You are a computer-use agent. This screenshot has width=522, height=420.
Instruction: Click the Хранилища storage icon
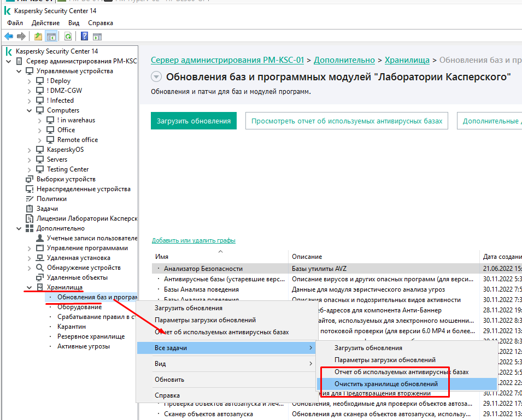(40, 287)
